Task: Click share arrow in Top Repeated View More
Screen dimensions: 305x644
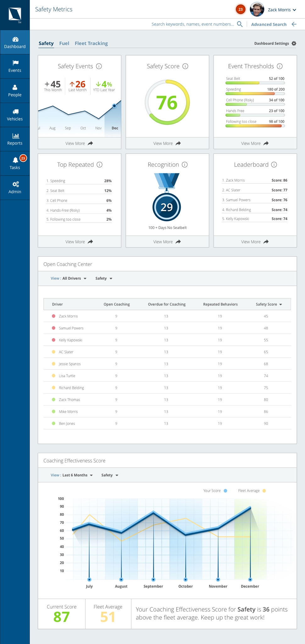Action: pyautogui.click(x=90, y=242)
